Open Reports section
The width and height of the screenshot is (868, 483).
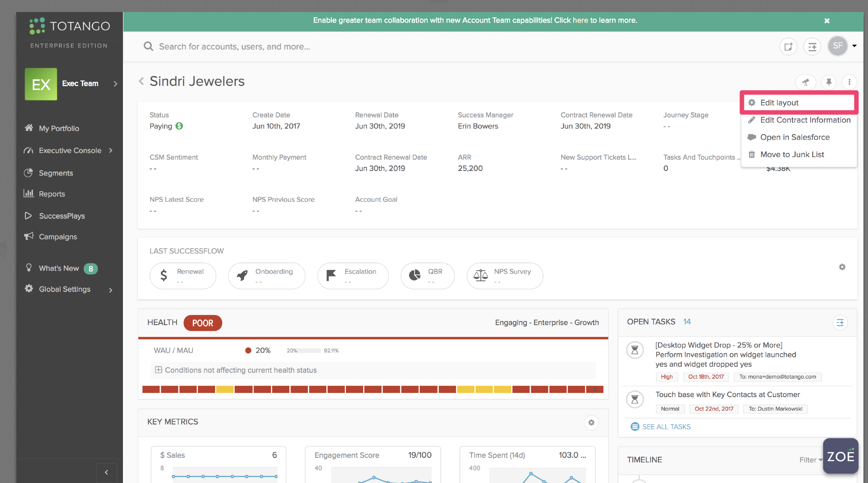[x=52, y=194]
